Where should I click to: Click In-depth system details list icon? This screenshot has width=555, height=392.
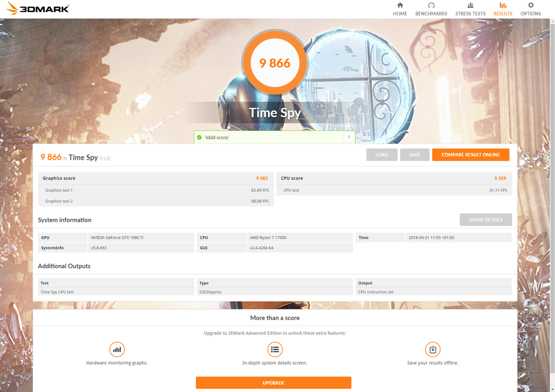point(275,349)
